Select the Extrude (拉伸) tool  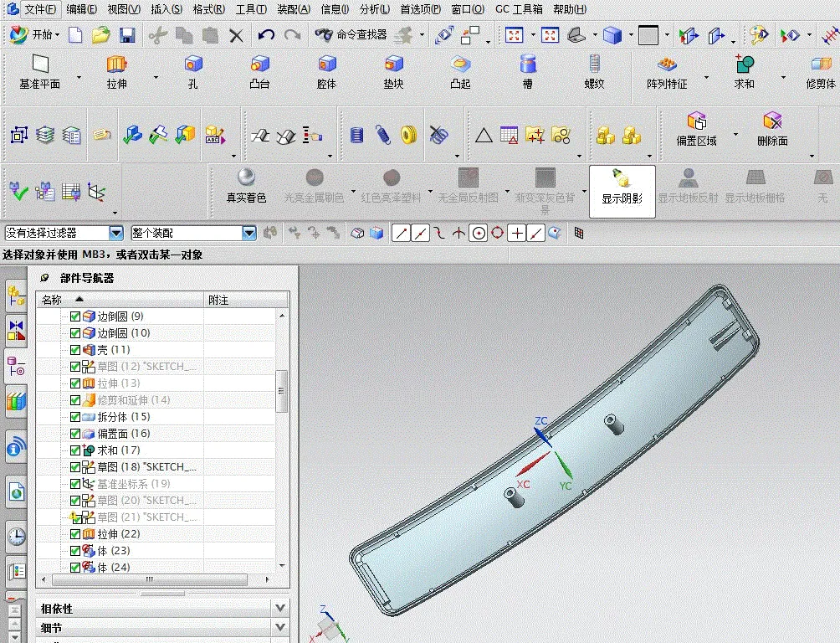(x=116, y=72)
